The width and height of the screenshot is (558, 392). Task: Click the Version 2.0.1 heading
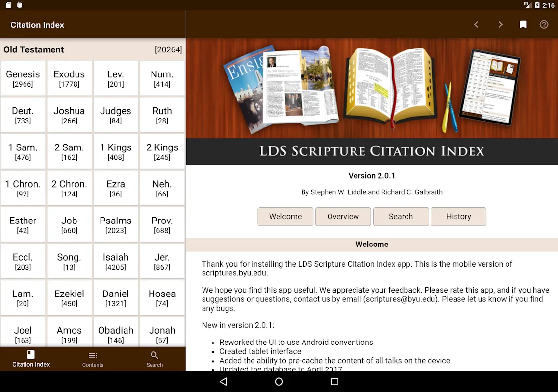point(372,176)
